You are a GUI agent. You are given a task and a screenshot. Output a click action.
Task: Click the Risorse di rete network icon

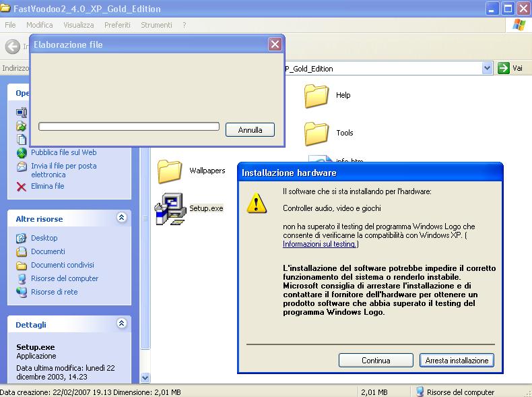[22, 293]
